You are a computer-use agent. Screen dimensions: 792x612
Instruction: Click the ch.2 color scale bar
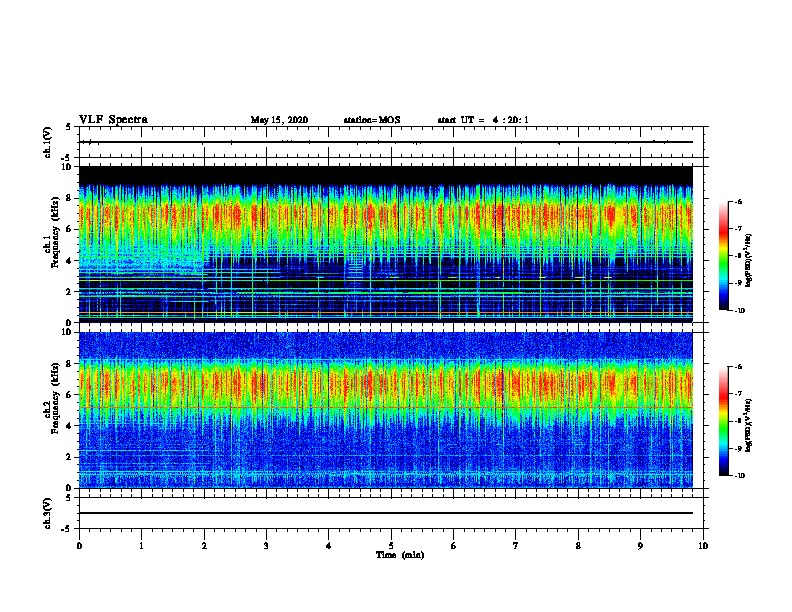pyautogui.click(x=724, y=421)
